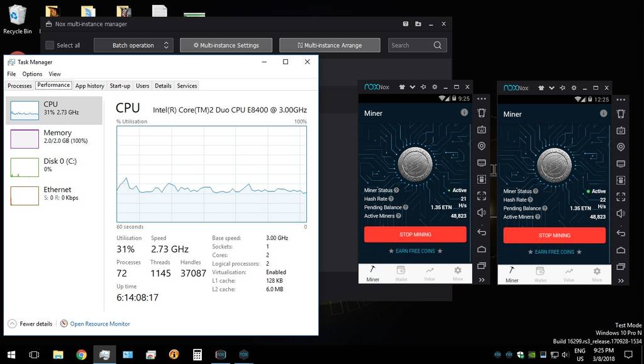Click the Shake icon in left Nox sidebar (9:25)
Screen dimensions: 644x364
482,113
